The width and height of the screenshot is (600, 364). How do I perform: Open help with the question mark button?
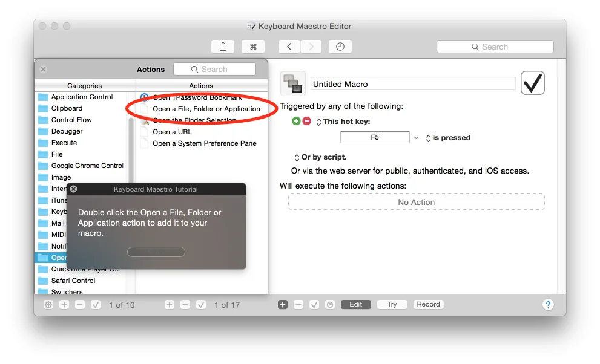[548, 304]
